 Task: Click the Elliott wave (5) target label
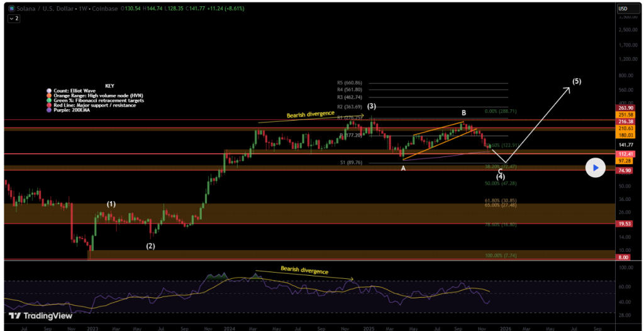tap(576, 81)
